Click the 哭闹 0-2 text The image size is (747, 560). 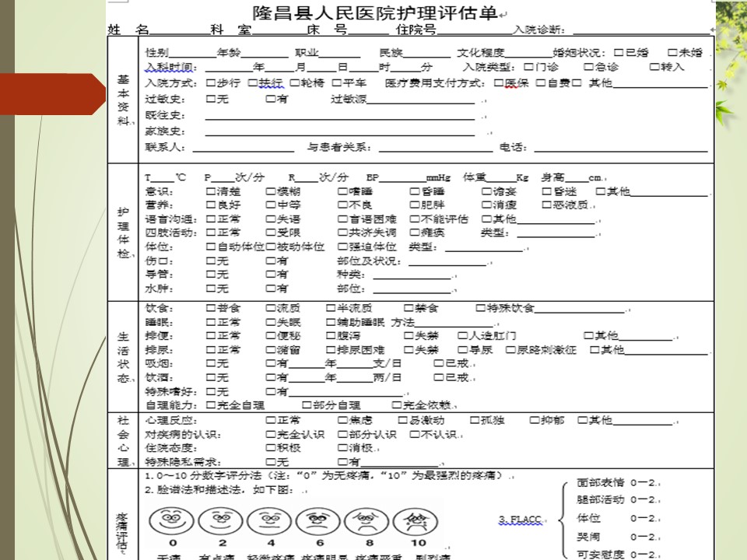click(617, 537)
